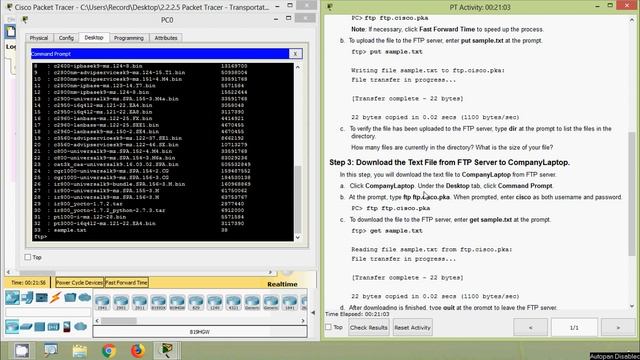Click Time Elapsed: 00:21:03 label

(x=357, y=314)
